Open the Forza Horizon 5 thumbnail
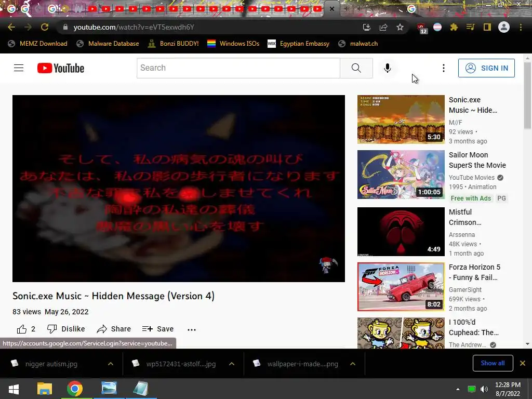The width and height of the screenshot is (532, 399). [x=401, y=287]
